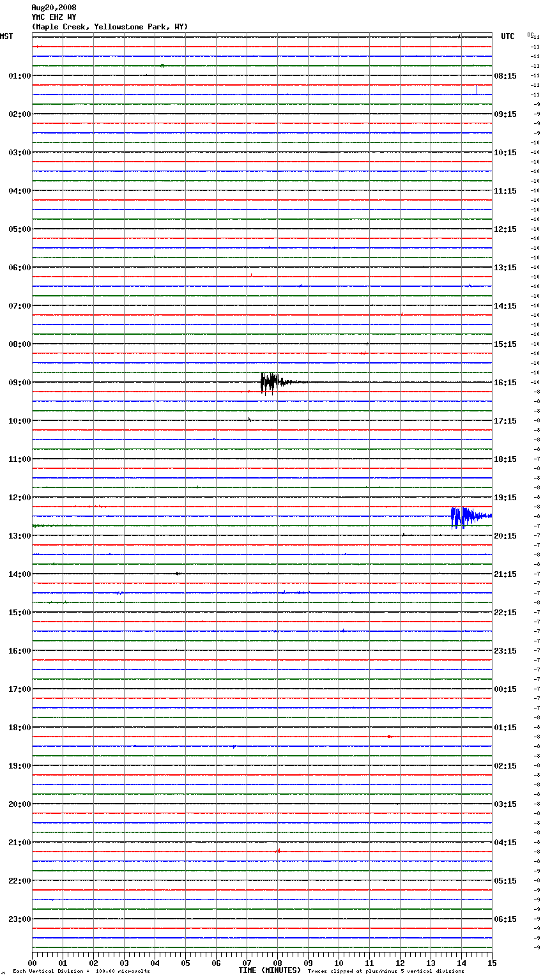Select the 21:00 MST hour label
This screenshot has height=980, width=543.
click(19, 843)
